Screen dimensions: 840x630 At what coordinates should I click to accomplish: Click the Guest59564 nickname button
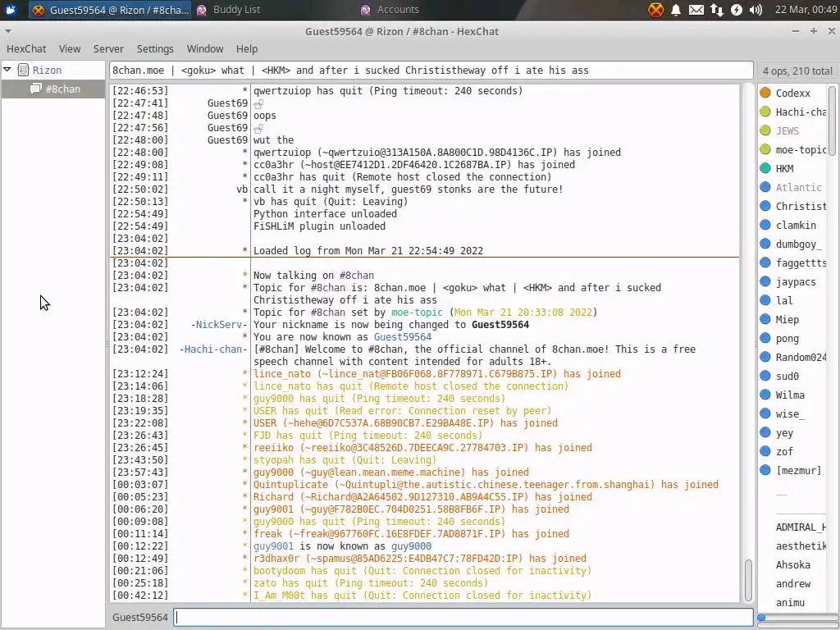pos(139,617)
